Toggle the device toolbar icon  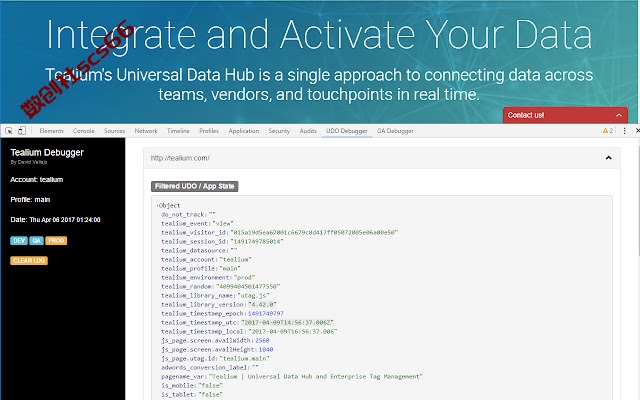pos(22,131)
